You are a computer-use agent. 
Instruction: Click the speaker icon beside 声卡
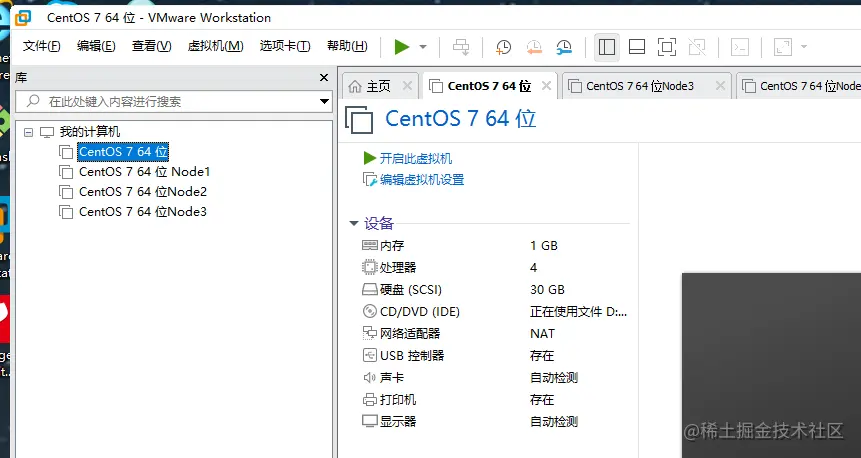(x=370, y=377)
